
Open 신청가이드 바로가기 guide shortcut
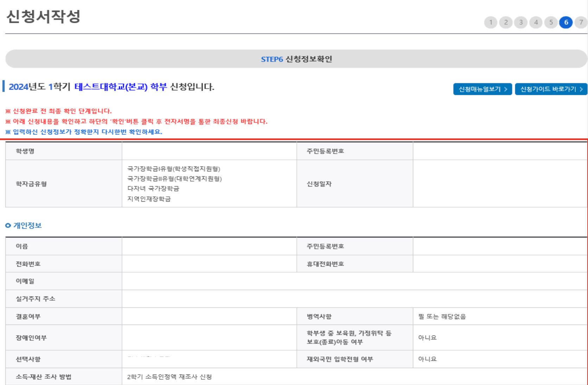(x=551, y=89)
